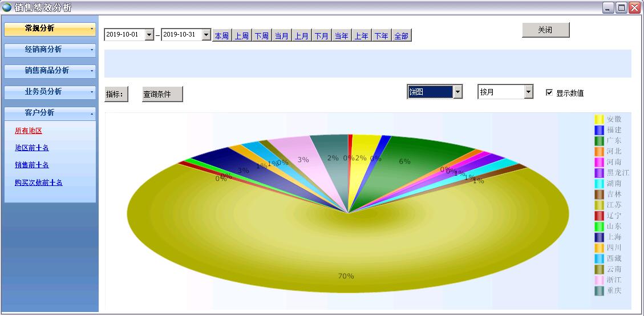Click the 查询条件 button
Screen dimensions: 644x316
162,94
